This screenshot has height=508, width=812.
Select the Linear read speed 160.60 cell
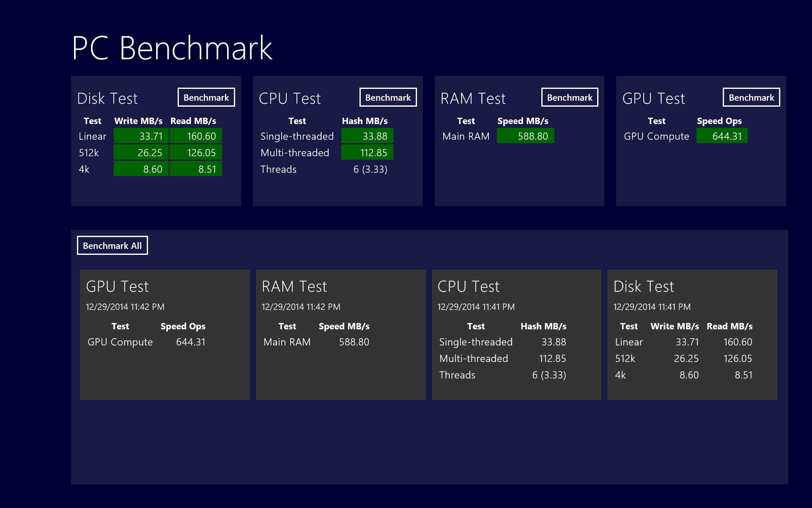pos(196,136)
